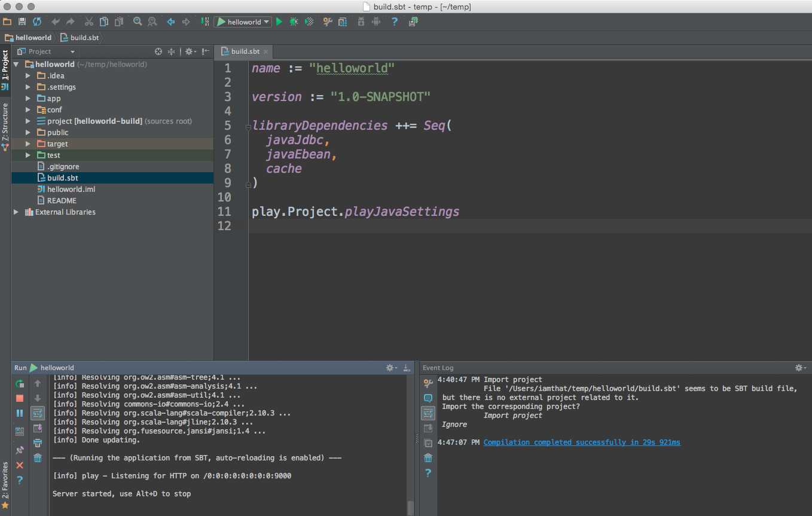Click the Open folder toolbar icon
Image resolution: width=812 pixels, height=516 pixels.
point(7,22)
